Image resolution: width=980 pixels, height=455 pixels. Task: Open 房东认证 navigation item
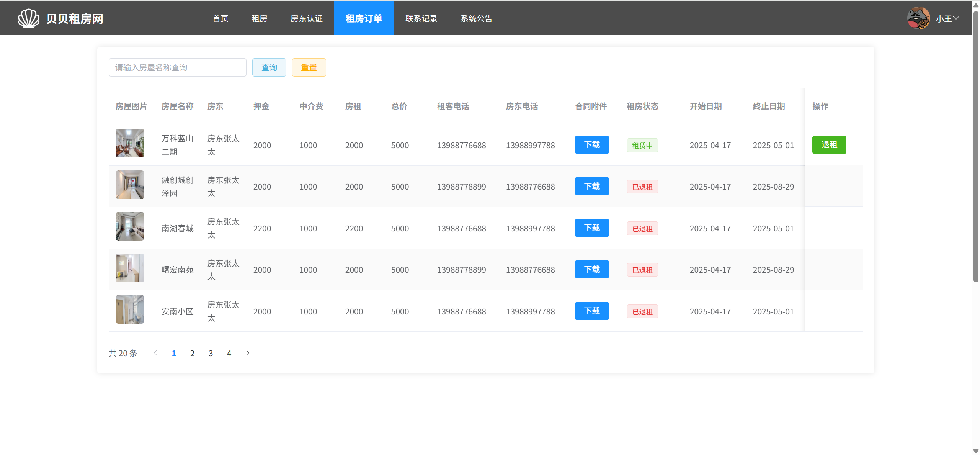click(306, 18)
